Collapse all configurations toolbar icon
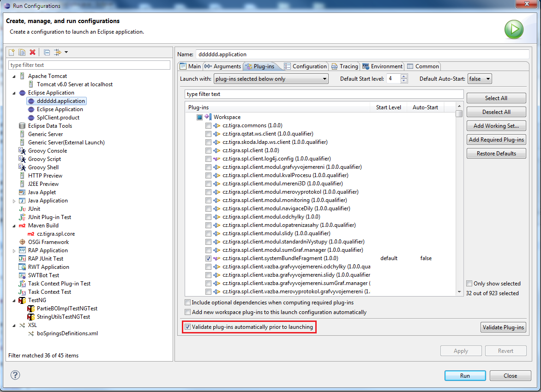The width and height of the screenshot is (541, 392). [x=47, y=53]
